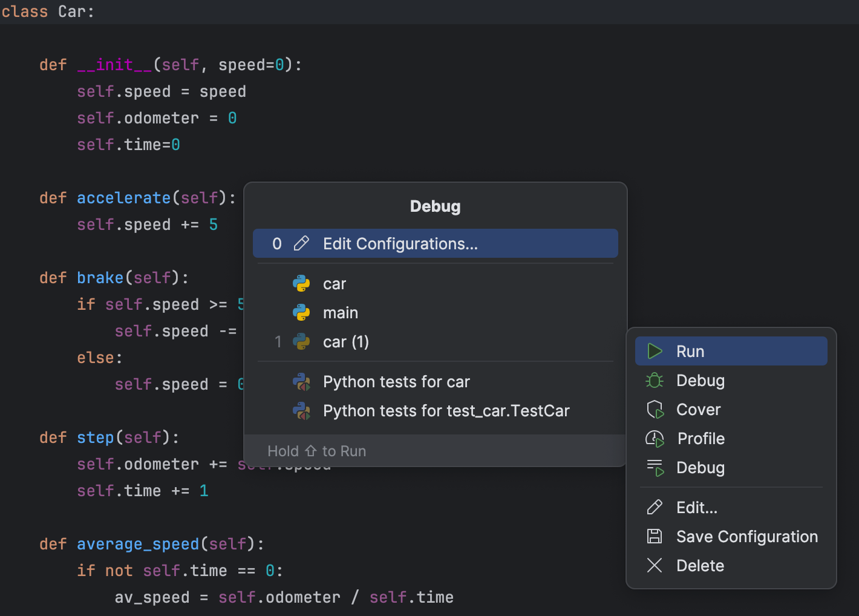Click the Profile clock icon

pos(655,438)
